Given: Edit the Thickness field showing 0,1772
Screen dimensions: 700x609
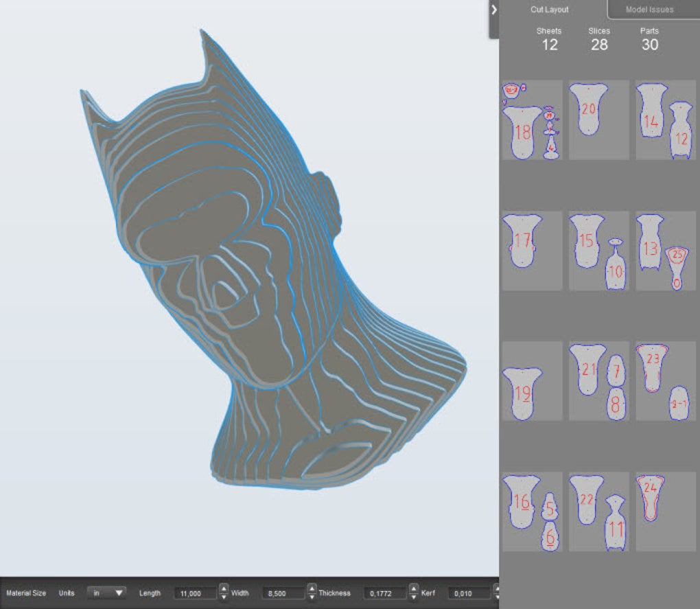Looking at the screenshot, I should pyautogui.click(x=384, y=593).
